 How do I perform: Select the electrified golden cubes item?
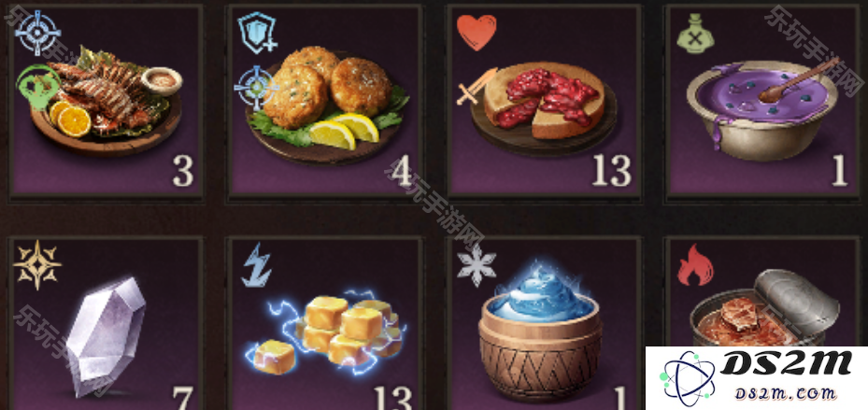325,324
